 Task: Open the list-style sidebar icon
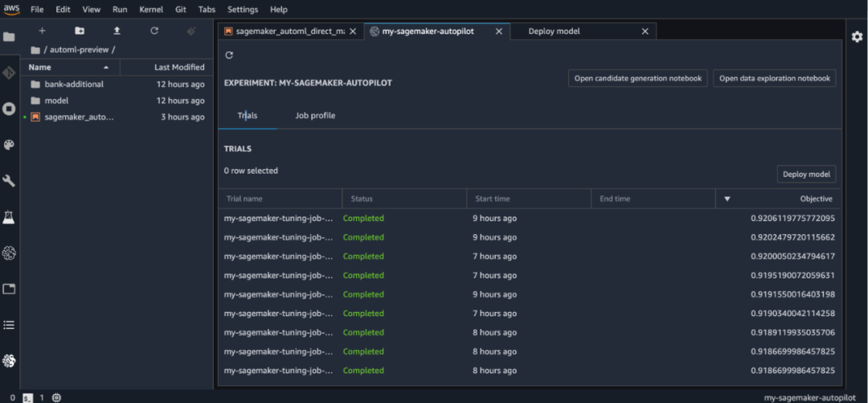coord(10,325)
